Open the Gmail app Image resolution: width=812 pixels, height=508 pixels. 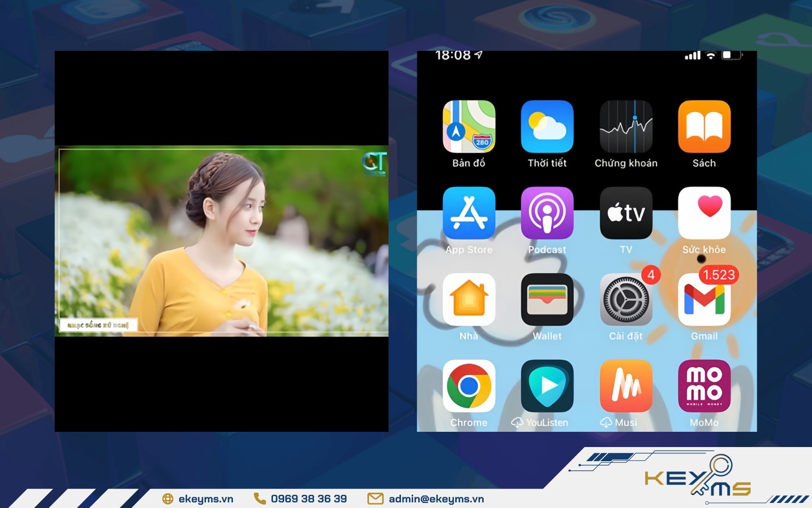(704, 299)
